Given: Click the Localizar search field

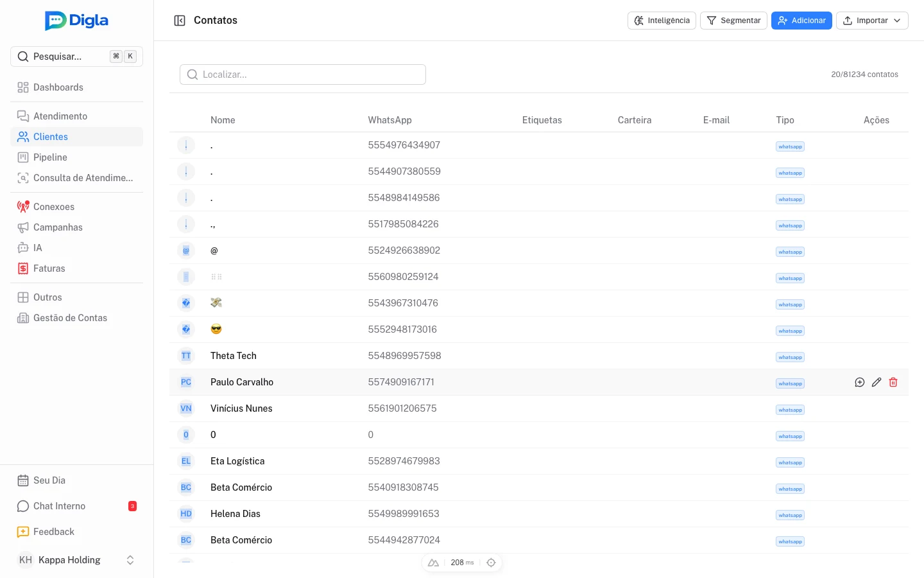Looking at the screenshot, I should pos(303,74).
